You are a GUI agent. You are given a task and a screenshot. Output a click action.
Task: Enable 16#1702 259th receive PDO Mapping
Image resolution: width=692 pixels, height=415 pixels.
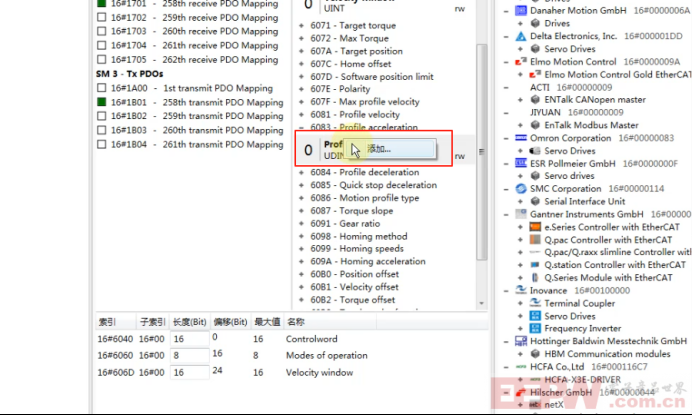102,18
